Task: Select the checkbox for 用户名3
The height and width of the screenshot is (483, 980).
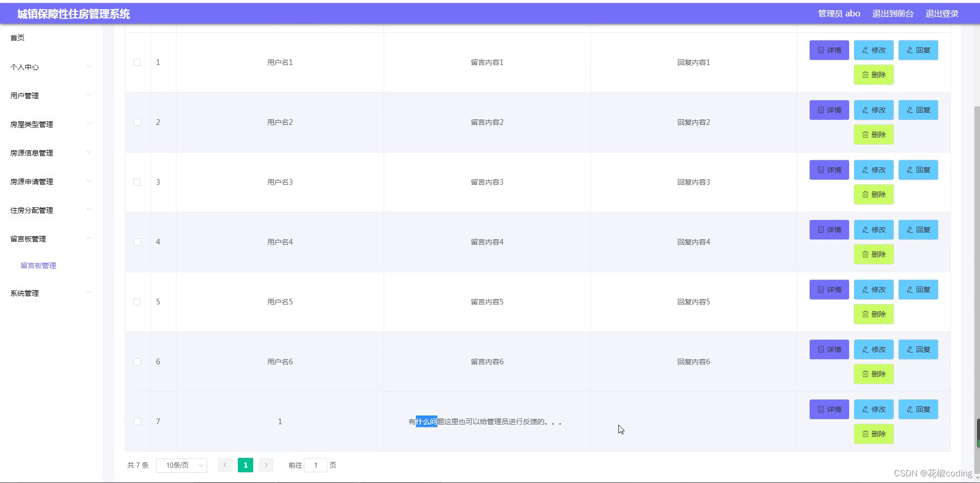Action: pyautogui.click(x=137, y=182)
